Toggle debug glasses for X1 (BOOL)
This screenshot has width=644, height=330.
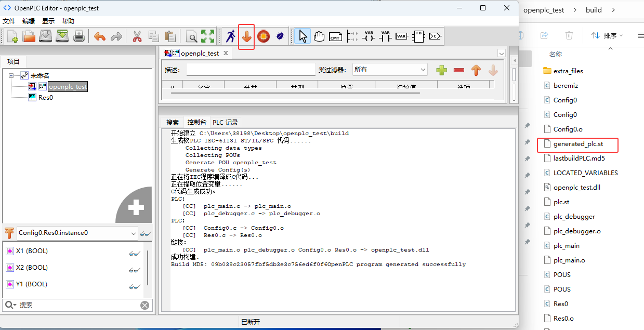coord(135,253)
